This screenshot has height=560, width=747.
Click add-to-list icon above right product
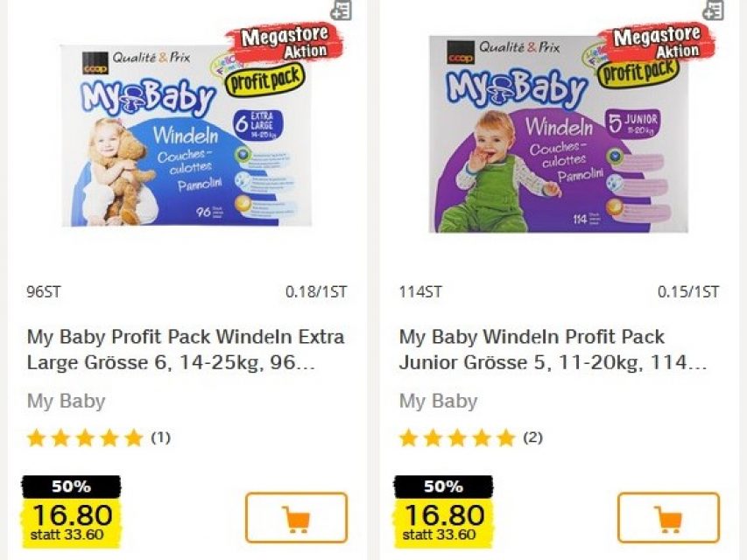click(x=713, y=10)
